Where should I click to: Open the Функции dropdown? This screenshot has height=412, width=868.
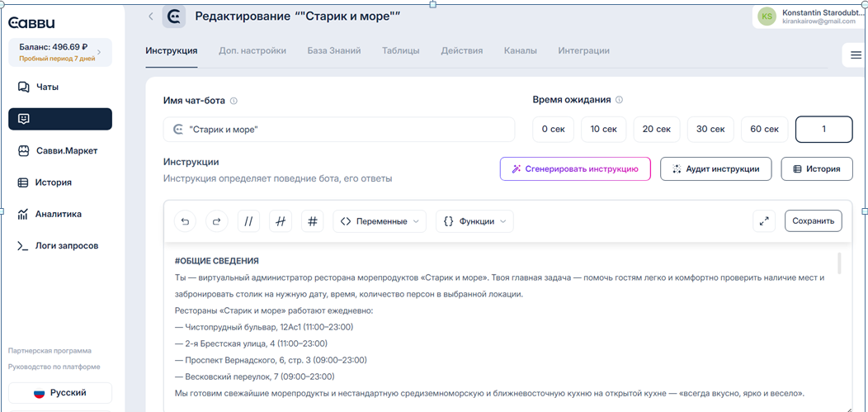tap(474, 221)
